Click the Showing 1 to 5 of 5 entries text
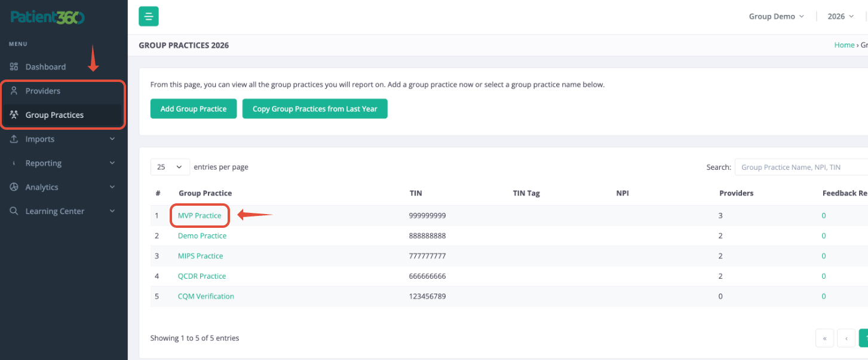This screenshot has width=868, height=360. point(195,338)
